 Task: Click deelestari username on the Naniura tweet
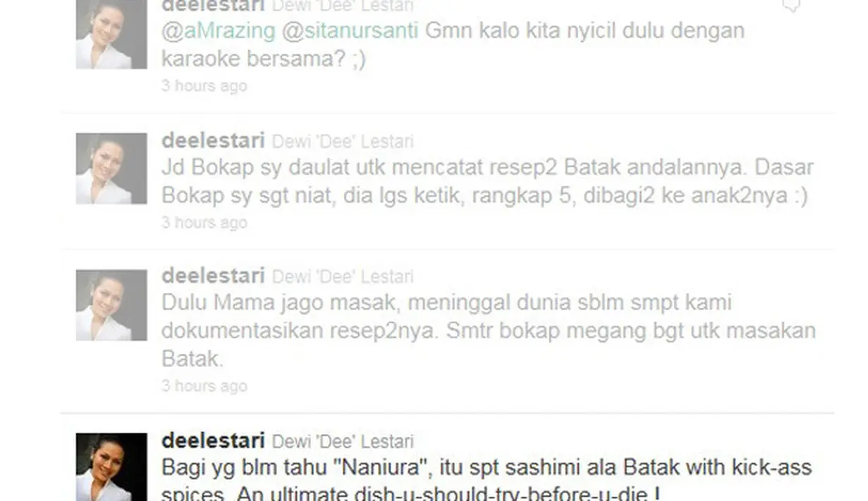point(213,441)
